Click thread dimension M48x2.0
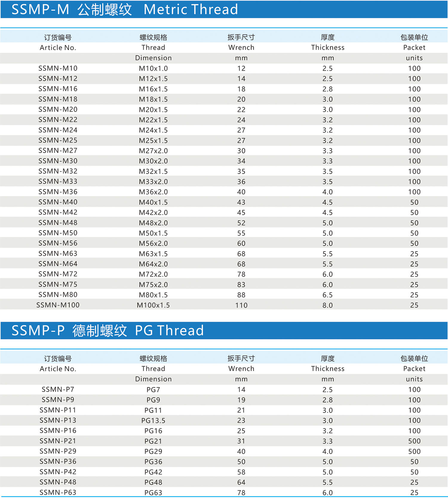 pyautogui.click(x=153, y=223)
